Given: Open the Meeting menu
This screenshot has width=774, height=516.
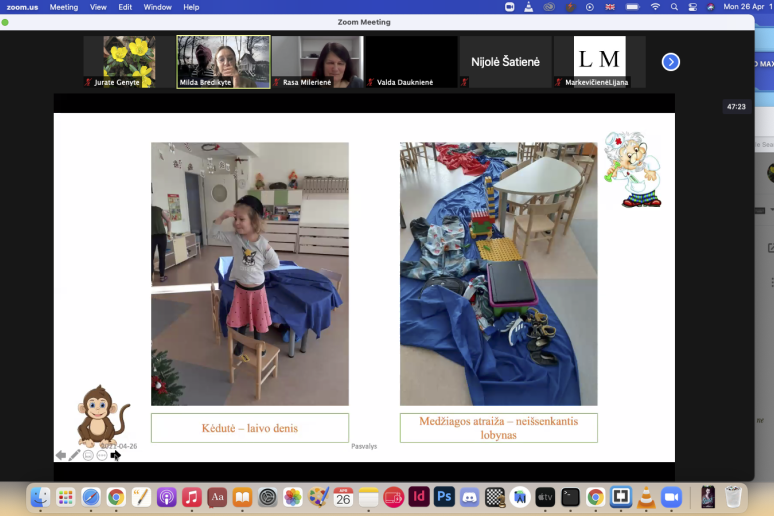Looking at the screenshot, I should [64, 7].
